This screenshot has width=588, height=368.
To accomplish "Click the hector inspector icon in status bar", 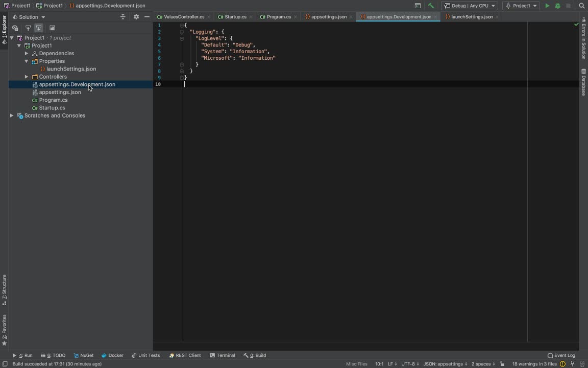I will [582, 364].
